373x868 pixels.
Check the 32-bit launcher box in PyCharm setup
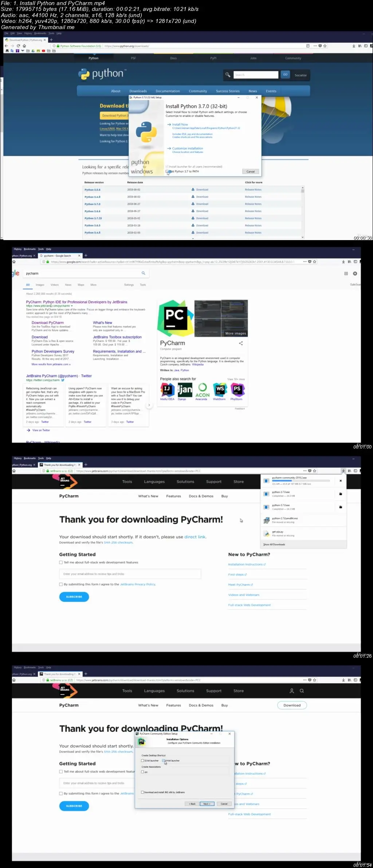142,760
